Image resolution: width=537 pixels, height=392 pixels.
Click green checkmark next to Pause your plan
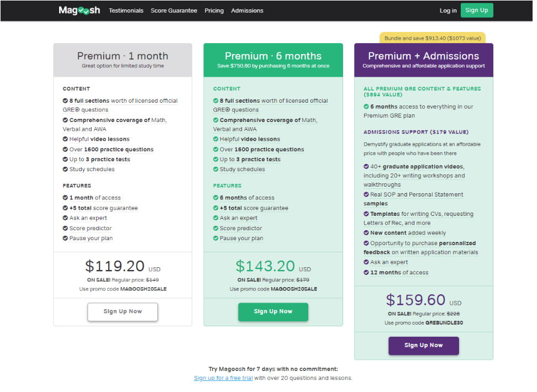[x=216, y=239]
